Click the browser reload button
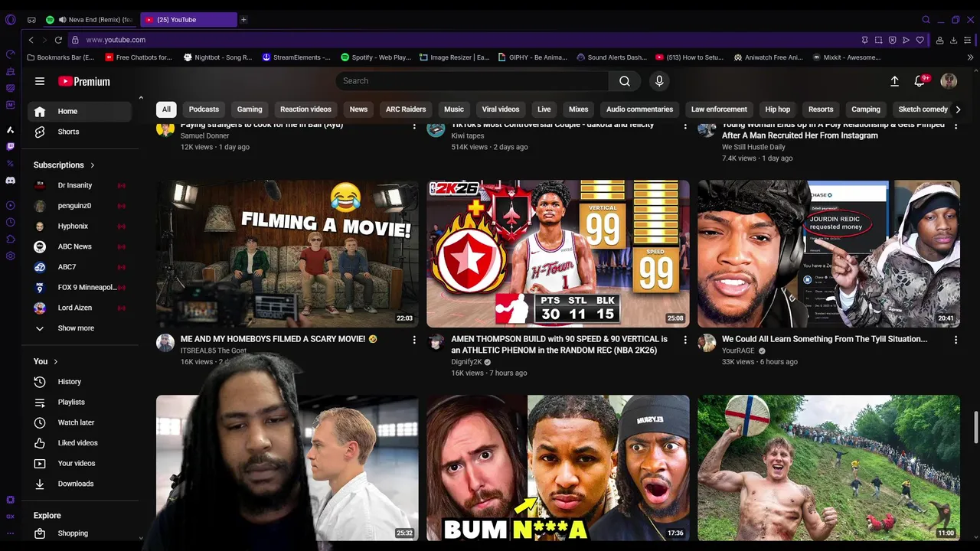The width and height of the screenshot is (980, 551). (58, 40)
